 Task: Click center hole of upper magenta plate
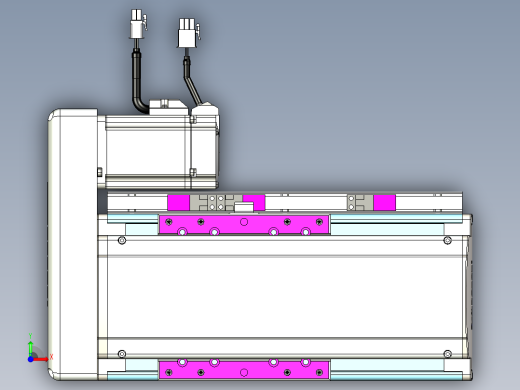click(244, 222)
